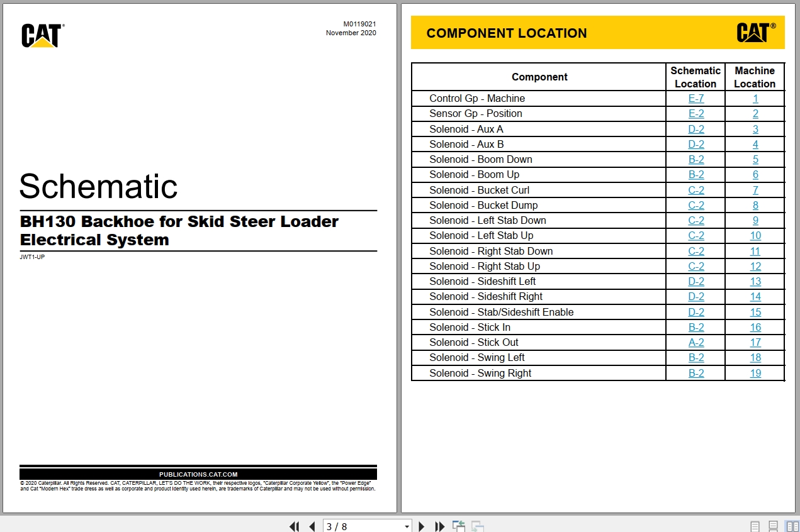Click the 'Machine Location' column header
Viewport: 800px width, 532px height.
click(755, 77)
